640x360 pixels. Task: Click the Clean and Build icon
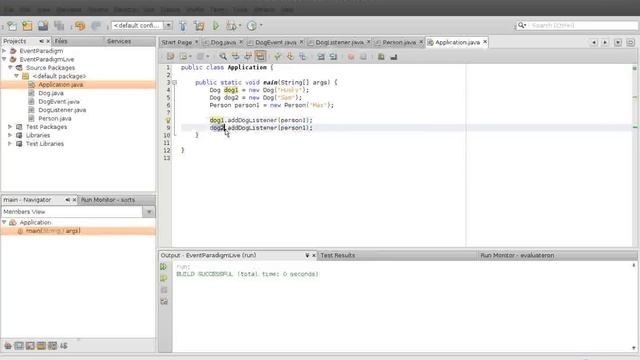tap(199, 26)
